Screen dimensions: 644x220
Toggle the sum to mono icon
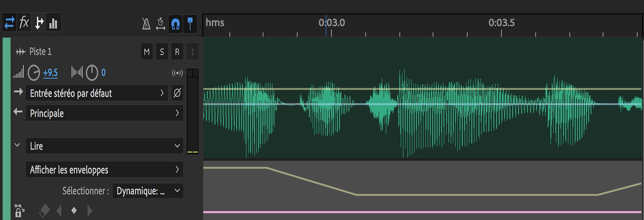click(177, 73)
